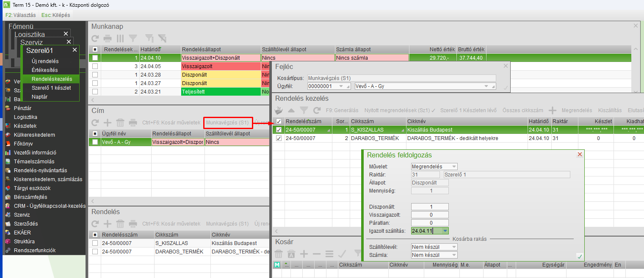Click Kiszállítás button in Rendelés kezelés

(x=609, y=110)
